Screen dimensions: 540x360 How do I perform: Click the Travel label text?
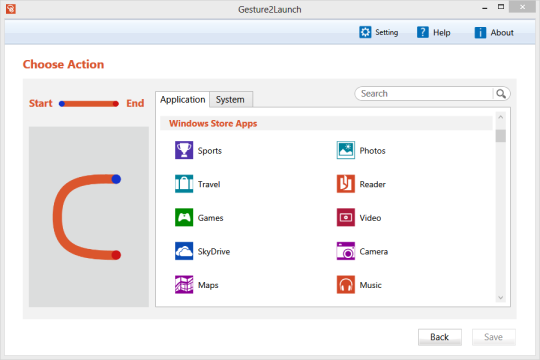209,184
